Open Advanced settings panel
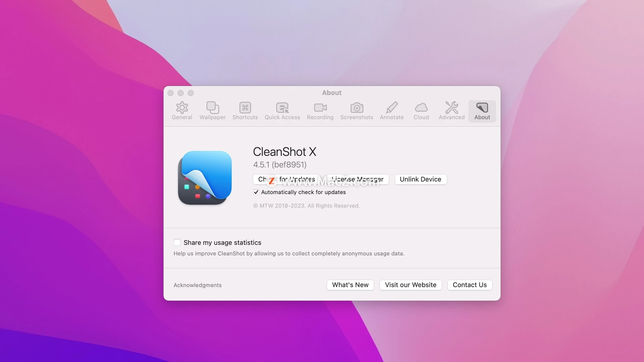Viewport: 644px width, 362px height. coord(451,111)
